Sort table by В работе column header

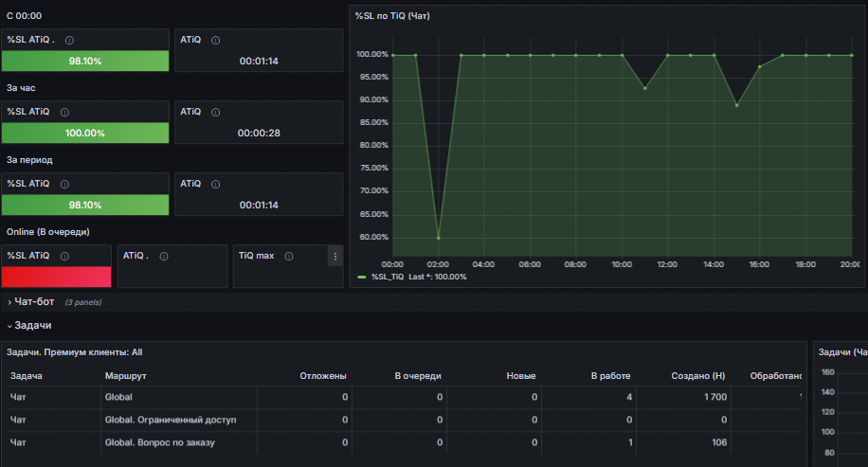[610, 376]
